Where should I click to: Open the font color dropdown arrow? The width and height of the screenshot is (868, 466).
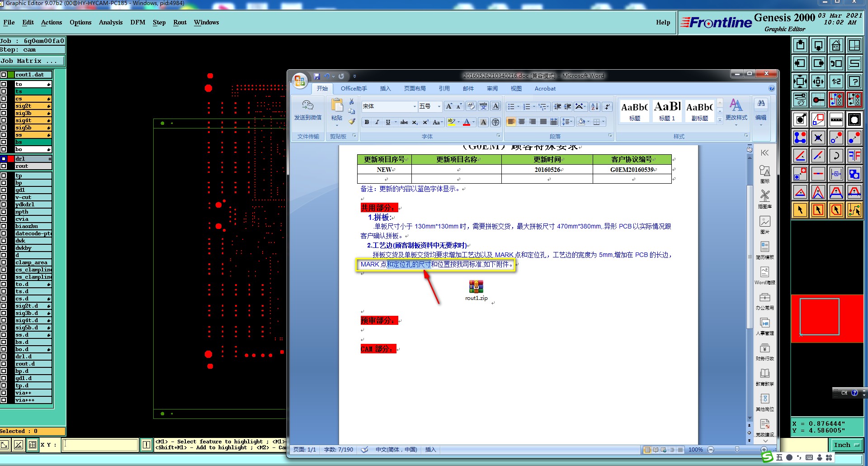click(473, 122)
